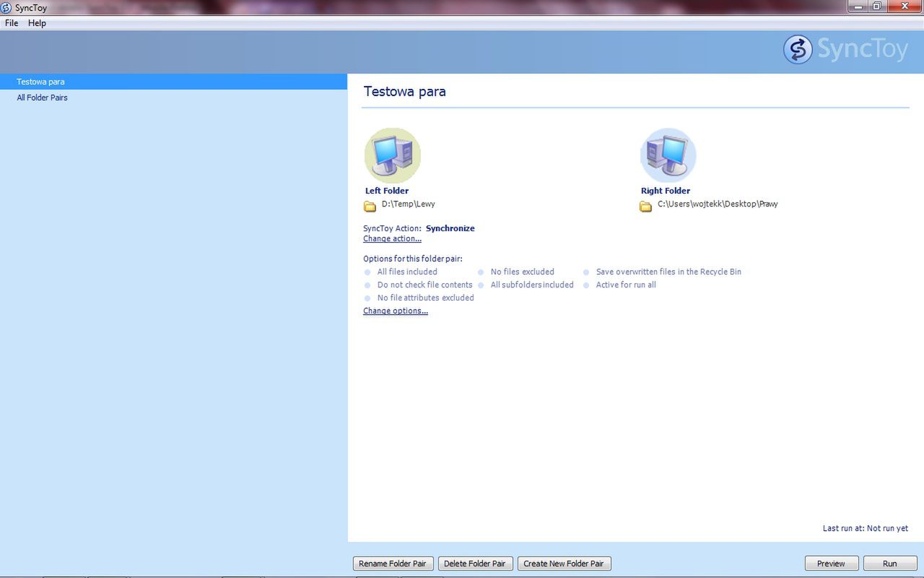Viewport: 924px width, 578px height.
Task: Minimize the SyncToy window
Action: [858, 7]
